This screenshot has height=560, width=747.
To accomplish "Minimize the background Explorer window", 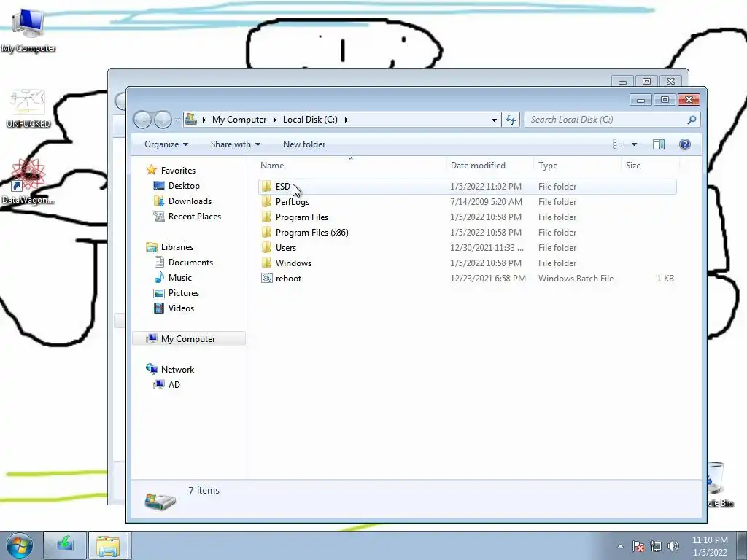I will click(x=622, y=82).
